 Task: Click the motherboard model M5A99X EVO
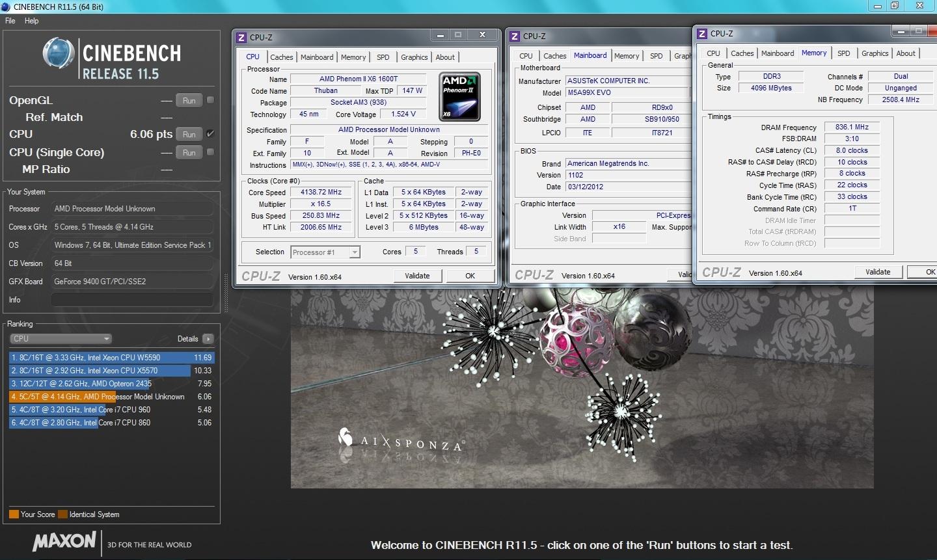(627, 93)
